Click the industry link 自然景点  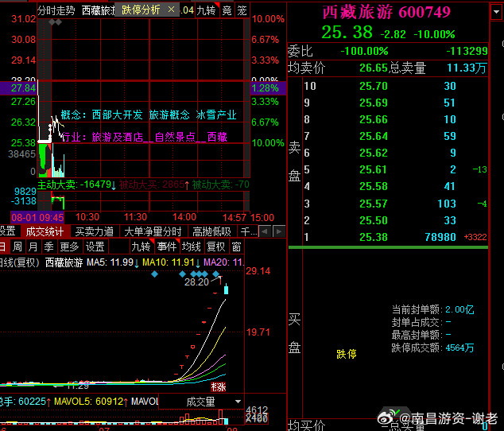pyautogui.click(x=175, y=138)
